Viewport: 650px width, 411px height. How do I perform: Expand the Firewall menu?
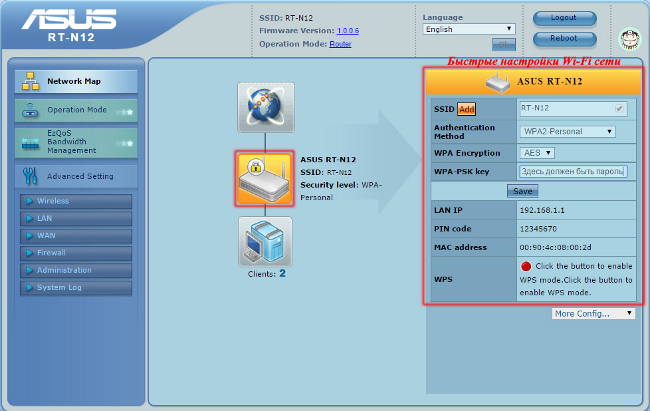76,253
